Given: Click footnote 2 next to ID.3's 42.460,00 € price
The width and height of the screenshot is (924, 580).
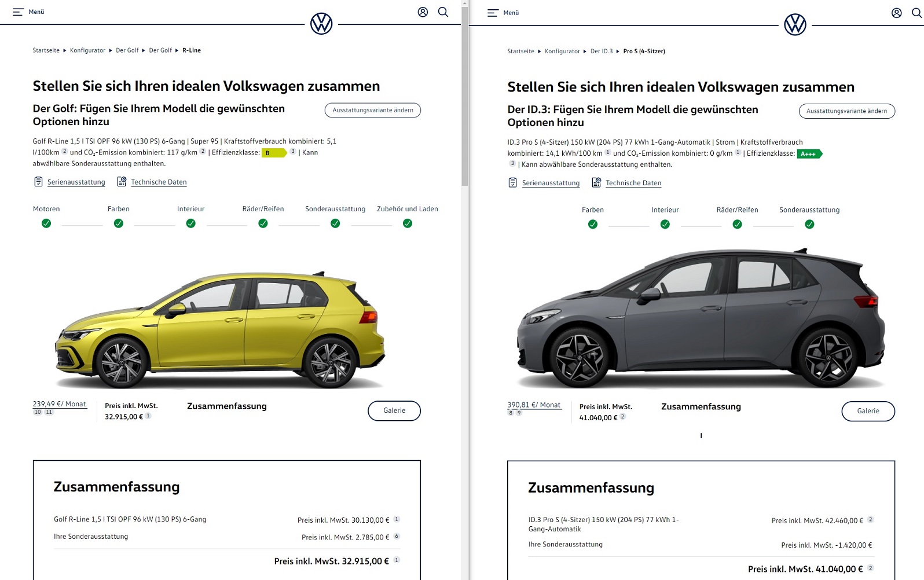Looking at the screenshot, I should click(870, 520).
